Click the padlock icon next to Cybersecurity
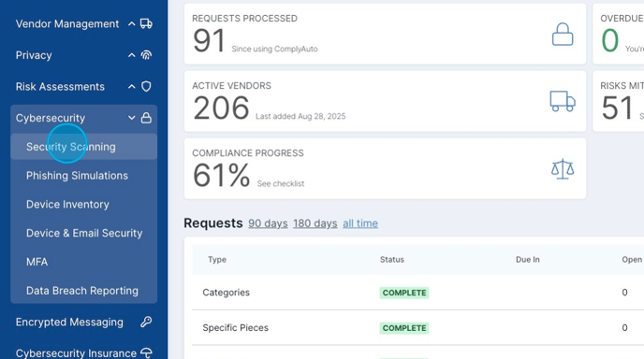The height and width of the screenshot is (359, 644). [146, 118]
